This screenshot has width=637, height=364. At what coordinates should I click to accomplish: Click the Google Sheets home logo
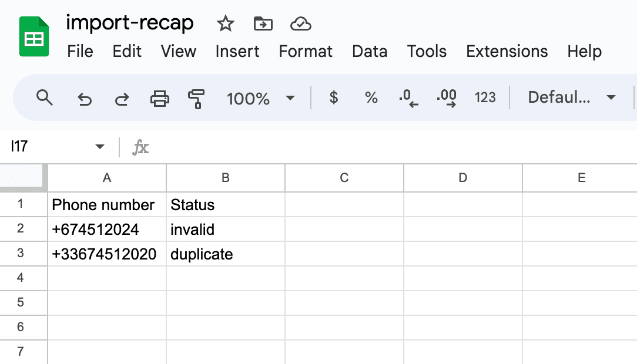coord(34,36)
